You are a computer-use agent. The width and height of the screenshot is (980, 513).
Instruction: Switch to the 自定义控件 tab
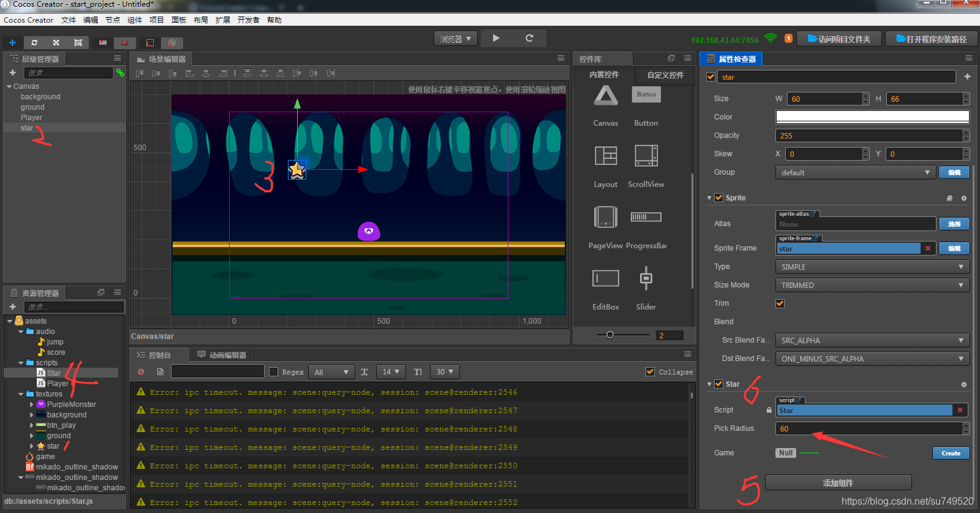pos(665,75)
